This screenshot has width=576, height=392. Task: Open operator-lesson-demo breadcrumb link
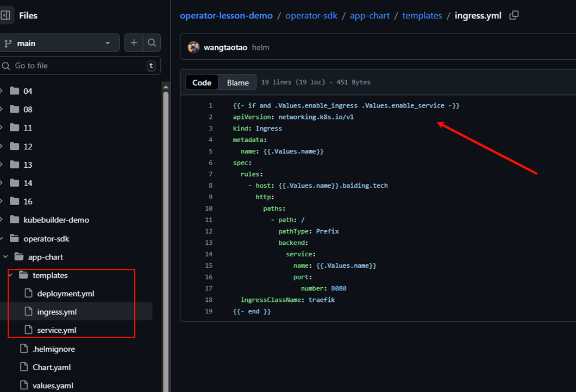226,16
